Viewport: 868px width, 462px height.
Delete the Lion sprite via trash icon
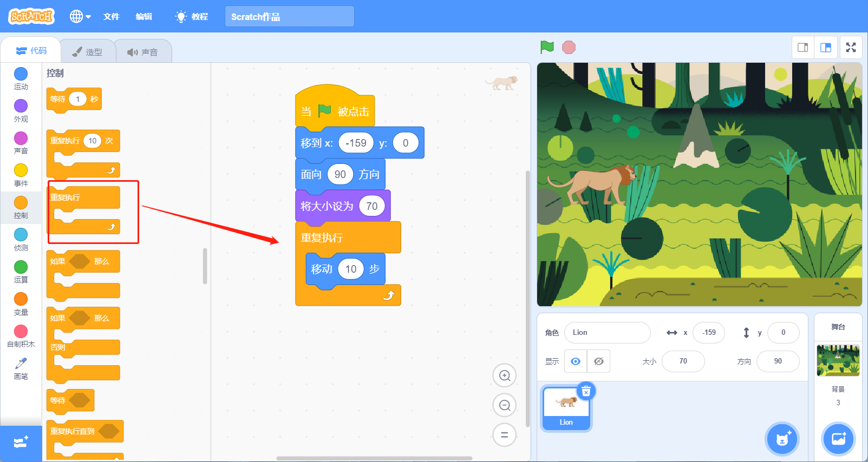coord(586,391)
